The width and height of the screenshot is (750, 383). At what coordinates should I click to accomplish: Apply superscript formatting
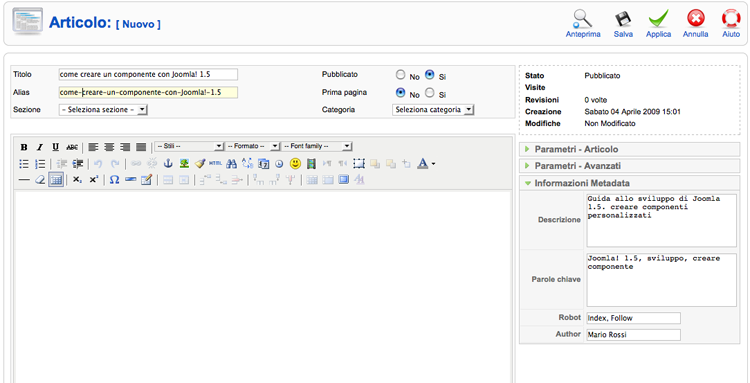94,180
